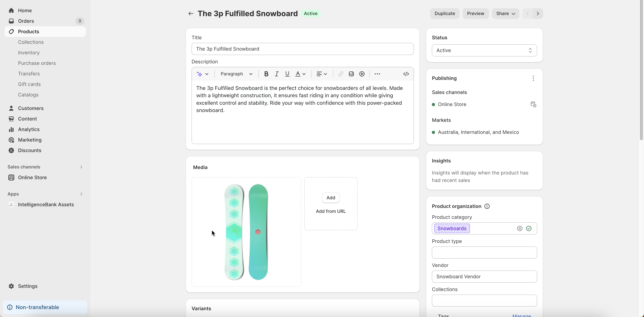Click the Active status badge near title
The image size is (644, 317).
tap(311, 14)
